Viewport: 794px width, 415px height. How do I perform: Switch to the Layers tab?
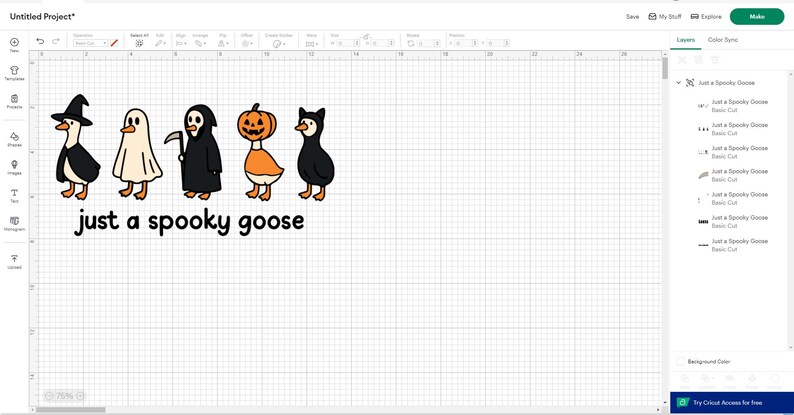pos(686,39)
